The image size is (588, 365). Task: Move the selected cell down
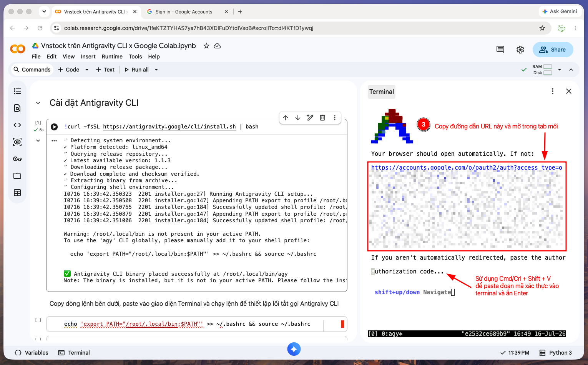coord(298,118)
